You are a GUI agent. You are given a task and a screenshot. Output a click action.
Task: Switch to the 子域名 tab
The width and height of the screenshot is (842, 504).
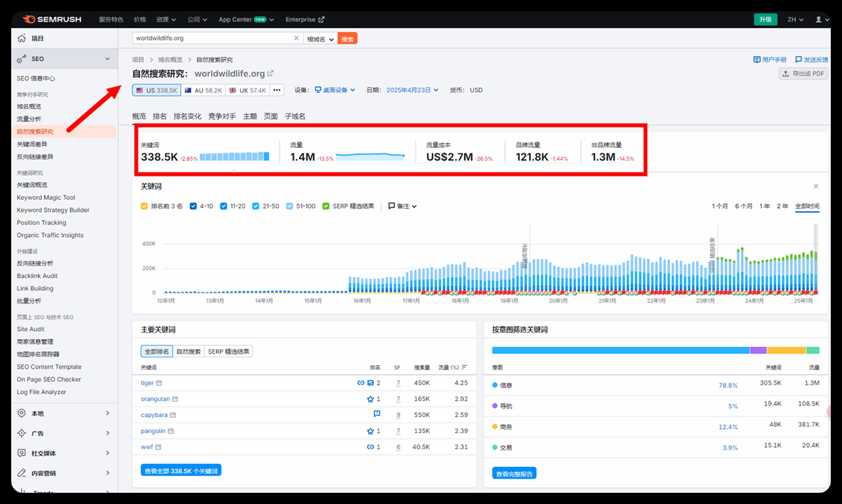295,116
